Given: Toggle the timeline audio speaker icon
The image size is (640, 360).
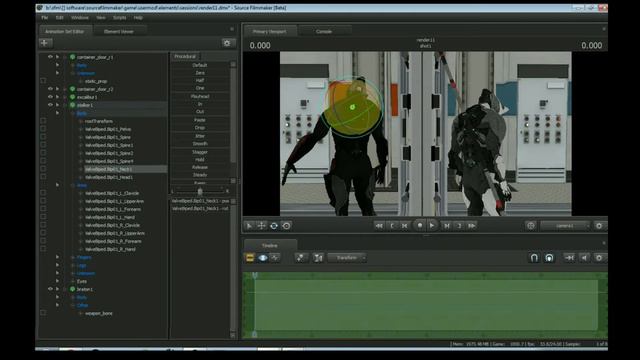Looking at the screenshot, I should pyautogui.click(x=584, y=258).
